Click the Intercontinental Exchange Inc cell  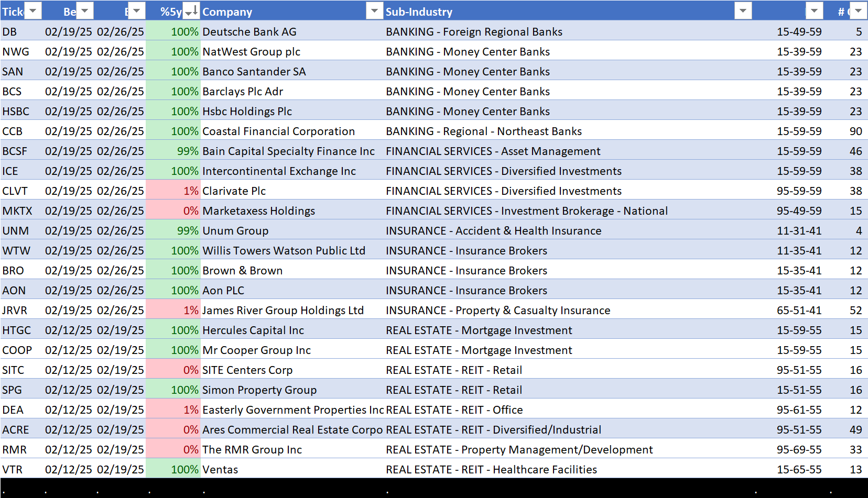point(292,171)
